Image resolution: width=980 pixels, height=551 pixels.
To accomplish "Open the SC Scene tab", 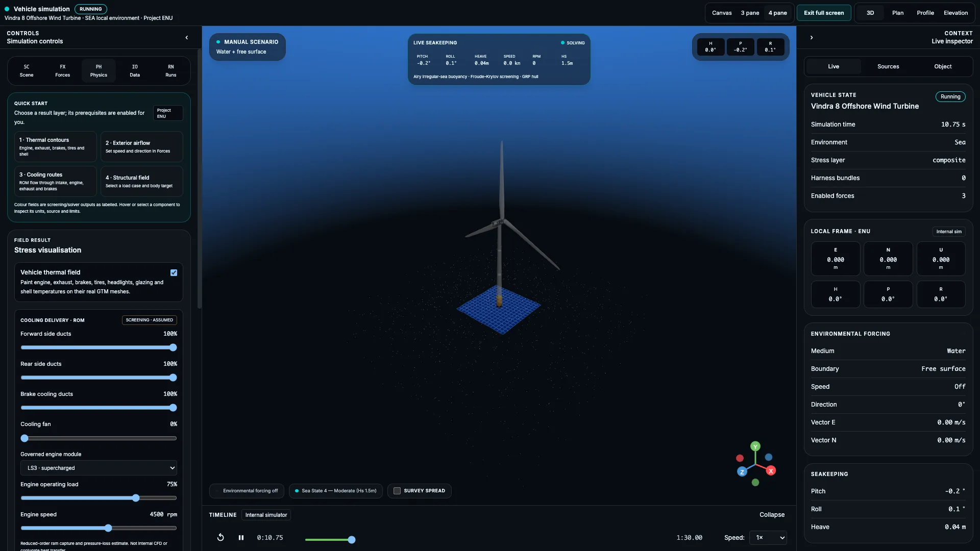I will pos(27,70).
